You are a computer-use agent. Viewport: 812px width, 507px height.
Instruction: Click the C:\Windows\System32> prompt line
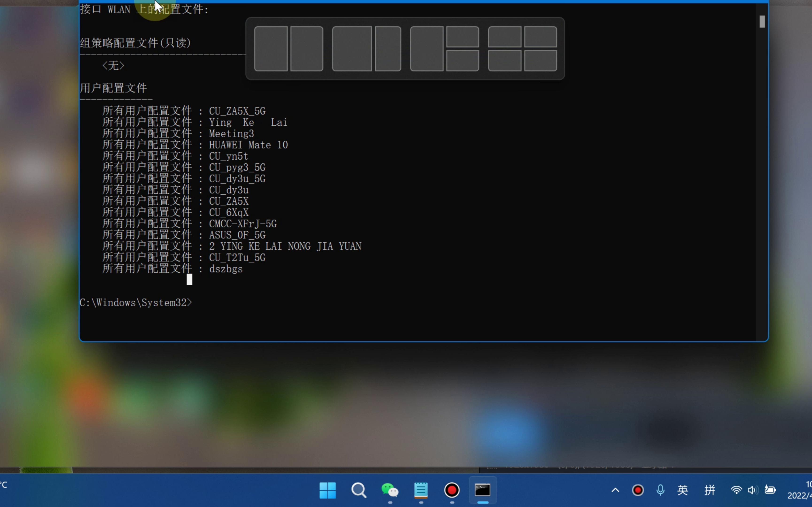[x=136, y=303]
